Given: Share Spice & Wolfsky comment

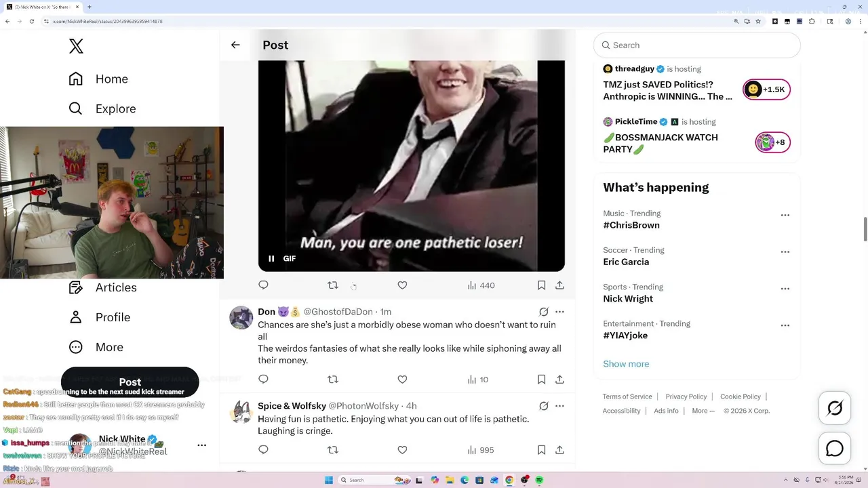Looking at the screenshot, I should [x=559, y=450].
